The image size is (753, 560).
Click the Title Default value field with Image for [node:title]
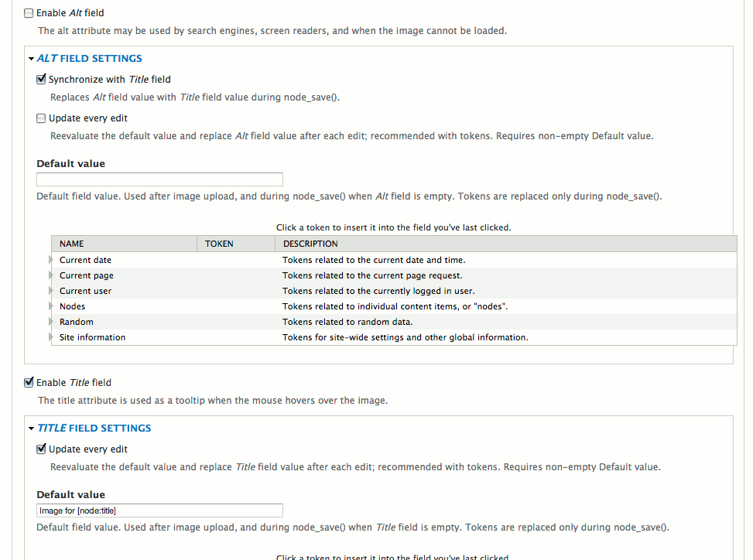[x=160, y=510]
